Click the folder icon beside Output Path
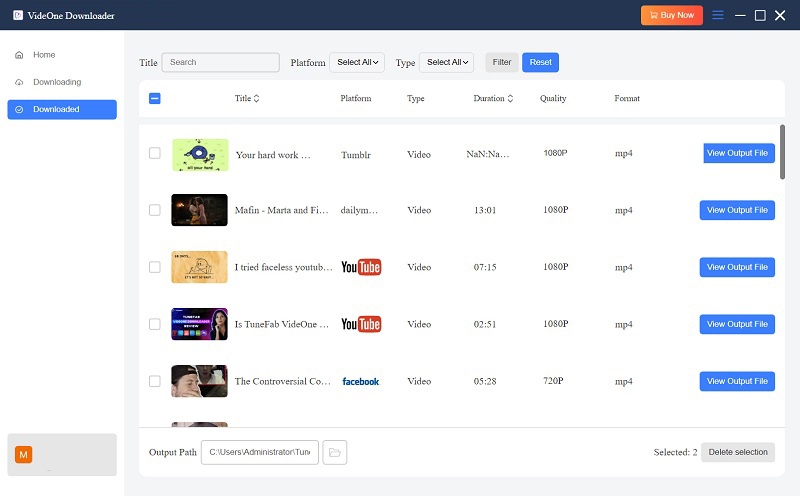The height and width of the screenshot is (496, 800). (335, 453)
